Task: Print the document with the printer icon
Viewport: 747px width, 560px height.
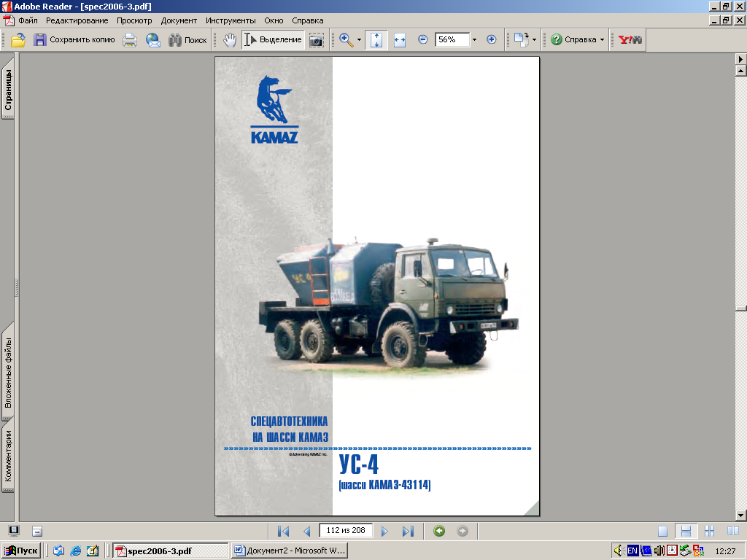Action: 130,40
